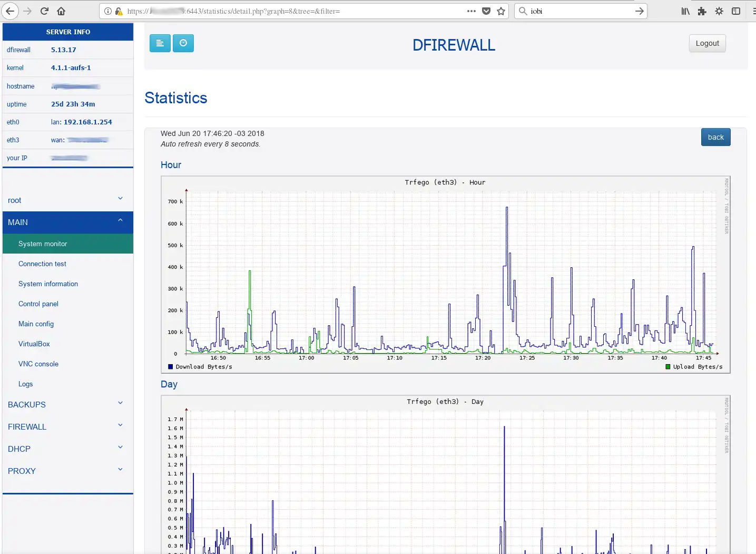Click the Auto refresh every 8 seconds text
Screen dimensions: 756x554
(x=210, y=144)
